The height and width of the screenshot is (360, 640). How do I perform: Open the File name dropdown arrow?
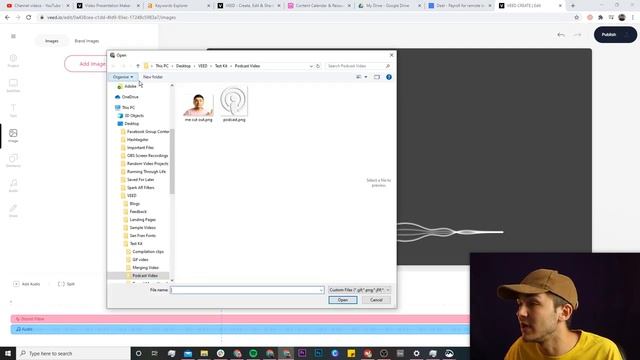click(x=322, y=290)
